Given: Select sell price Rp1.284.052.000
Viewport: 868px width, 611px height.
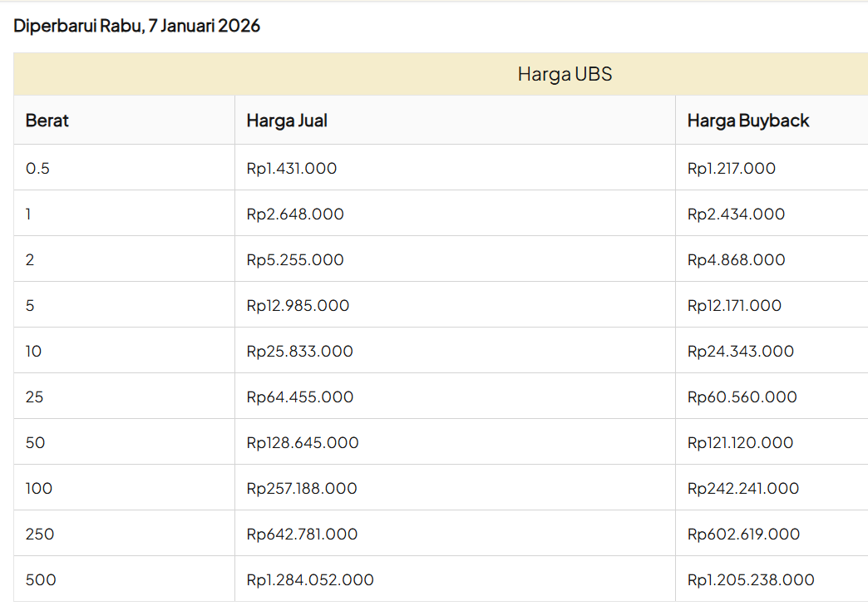Looking at the screenshot, I should click(310, 580).
